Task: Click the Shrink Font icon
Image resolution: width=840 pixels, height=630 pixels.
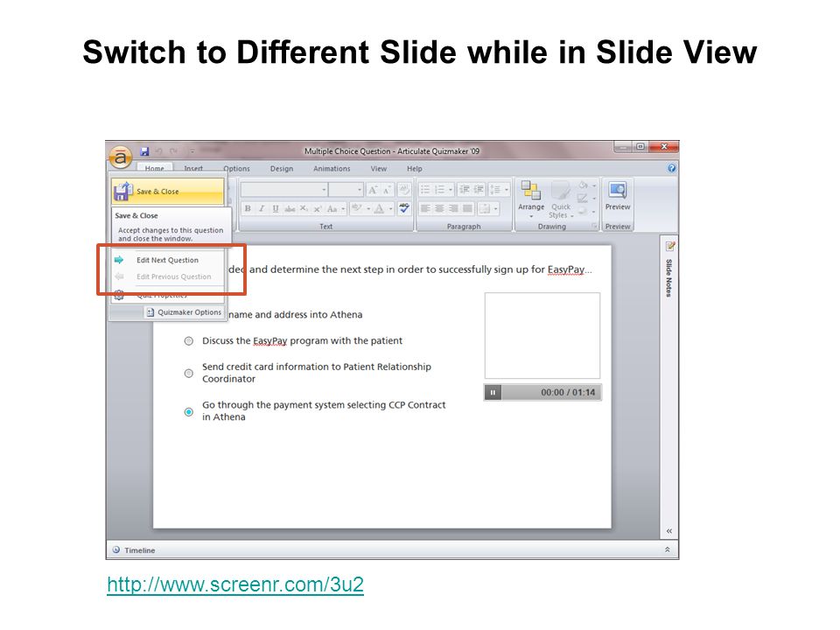Action: point(386,190)
